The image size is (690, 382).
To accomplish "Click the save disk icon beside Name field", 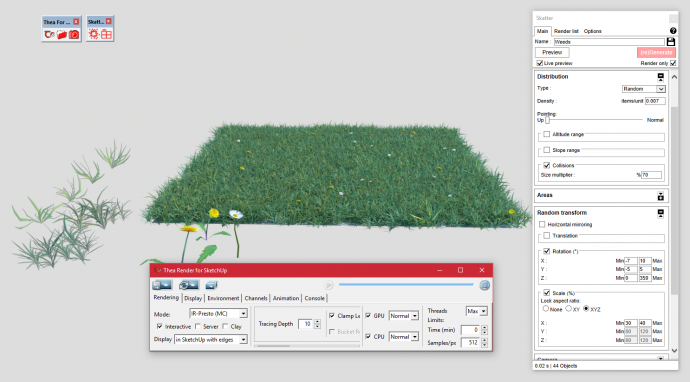I will (671, 42).
